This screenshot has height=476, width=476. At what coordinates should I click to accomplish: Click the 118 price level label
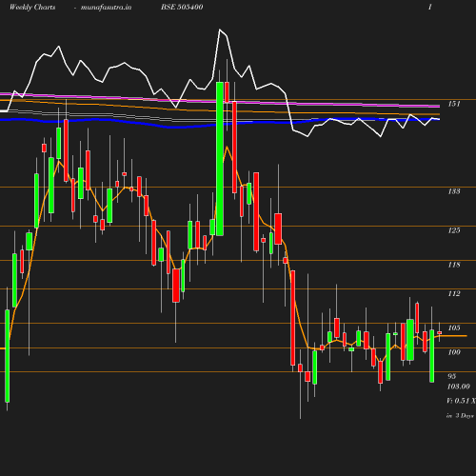click(454, 265)
